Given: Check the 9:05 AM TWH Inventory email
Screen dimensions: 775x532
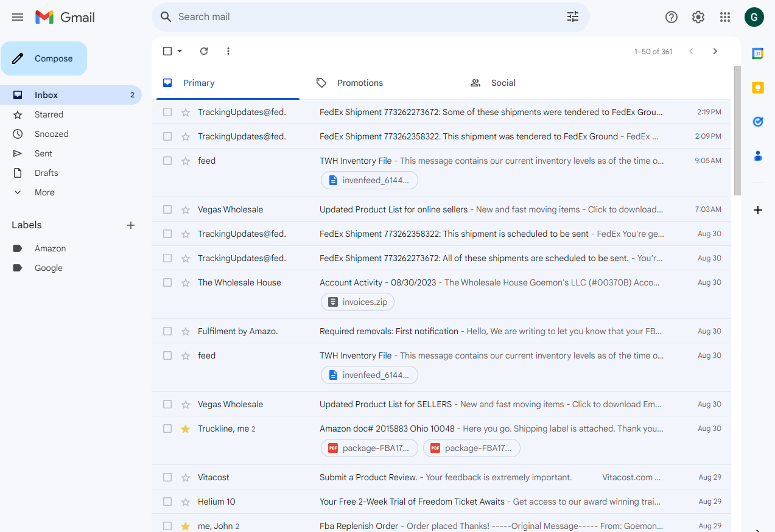Looking at the screenshot, I should click(x=167, y=161).
